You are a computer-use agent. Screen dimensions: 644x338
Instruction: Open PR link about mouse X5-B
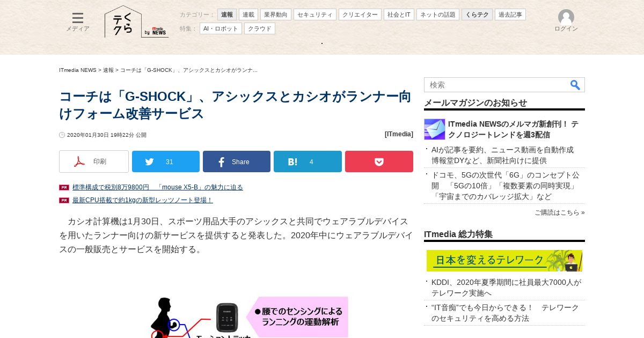tap(158, 187)
